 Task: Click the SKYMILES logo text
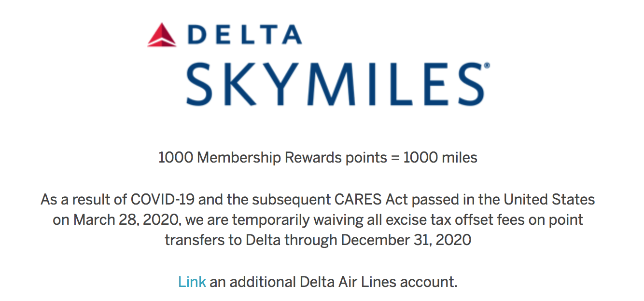point(335,84)
